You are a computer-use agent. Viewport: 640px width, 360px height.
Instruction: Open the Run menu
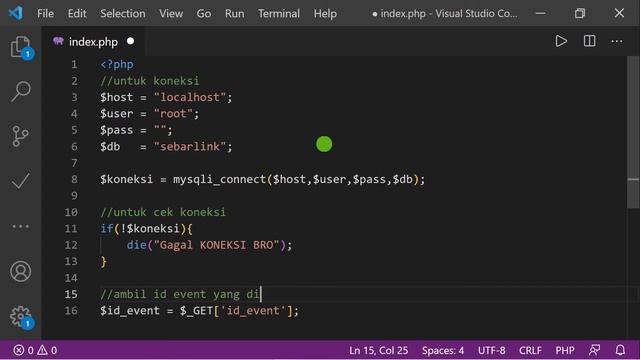pyautogui.click(x=235, y=13)
